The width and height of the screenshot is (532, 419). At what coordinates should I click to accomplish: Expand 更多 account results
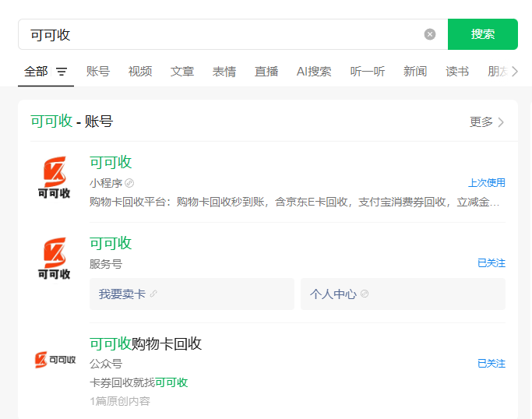point(487,122)
